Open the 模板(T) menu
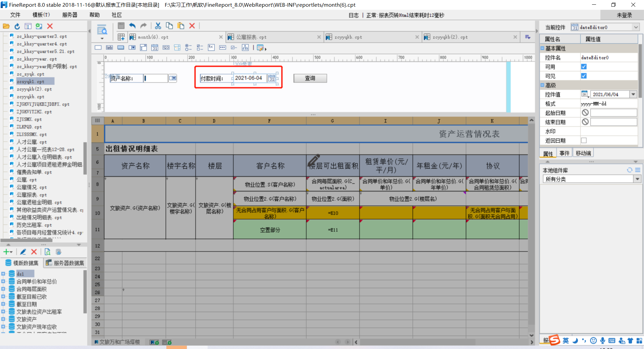The image size is (644, 349). point(41,15)
